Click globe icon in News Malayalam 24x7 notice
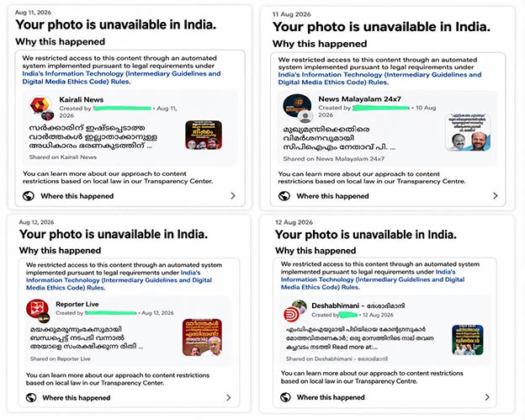 [x=284, y=196]
